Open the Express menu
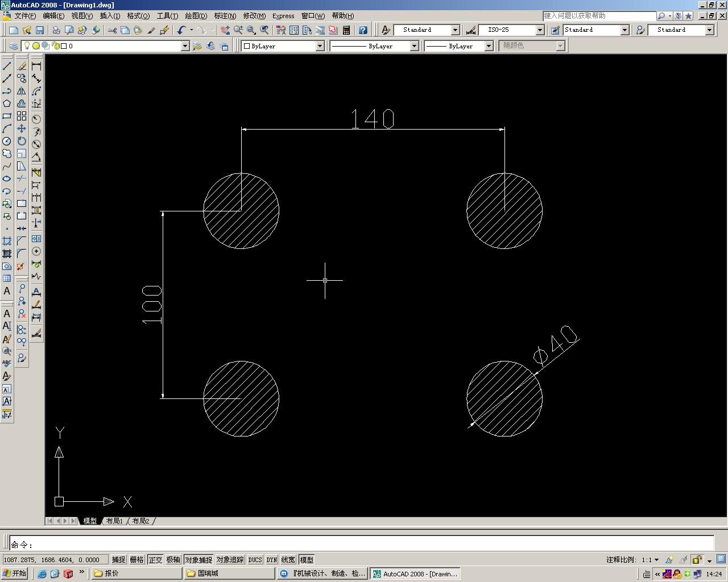 (283, 16)
